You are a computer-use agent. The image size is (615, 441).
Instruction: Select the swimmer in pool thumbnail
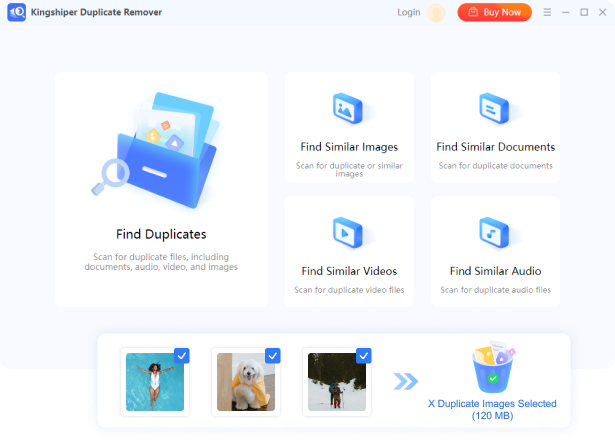coord(155,382)
